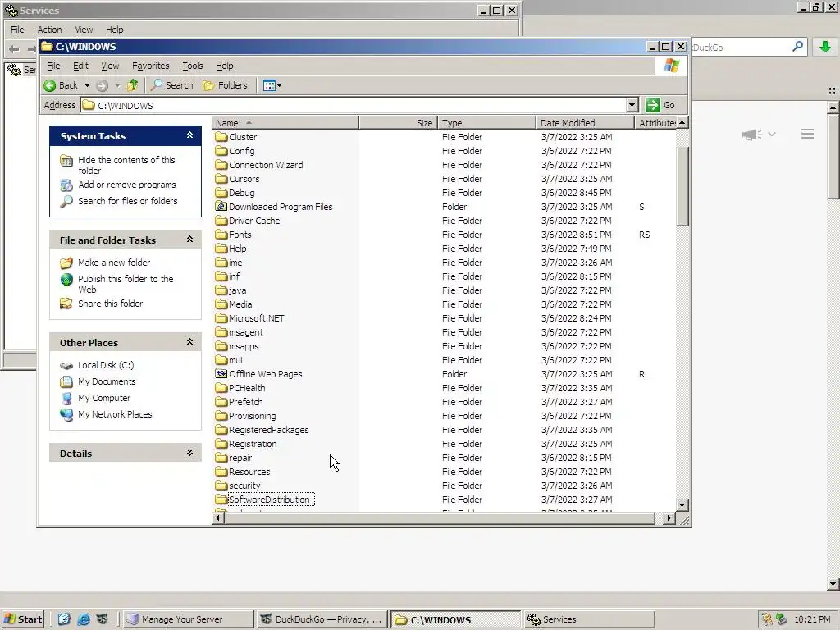Click the Views icon in toolbar

(x=269, y=85)
